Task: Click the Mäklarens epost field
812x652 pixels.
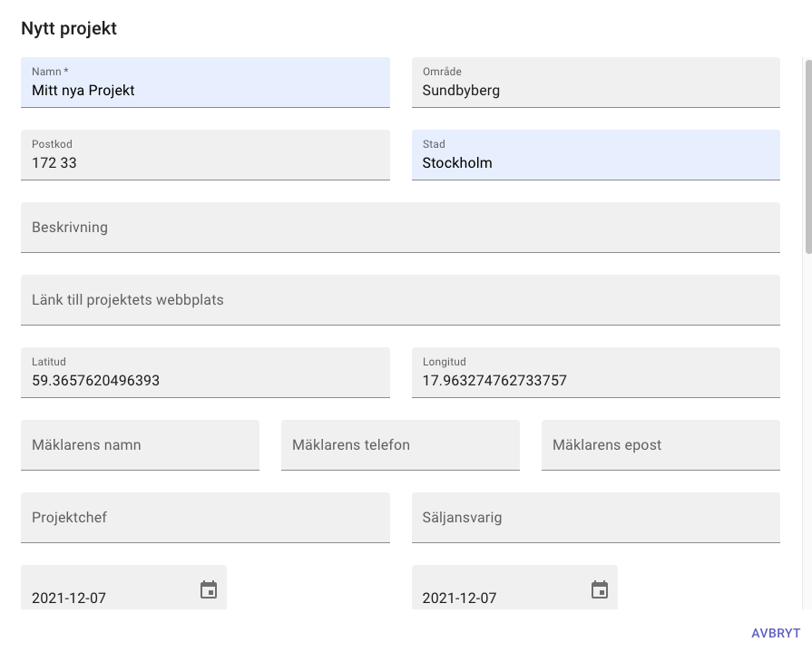Action: point(660,445)
